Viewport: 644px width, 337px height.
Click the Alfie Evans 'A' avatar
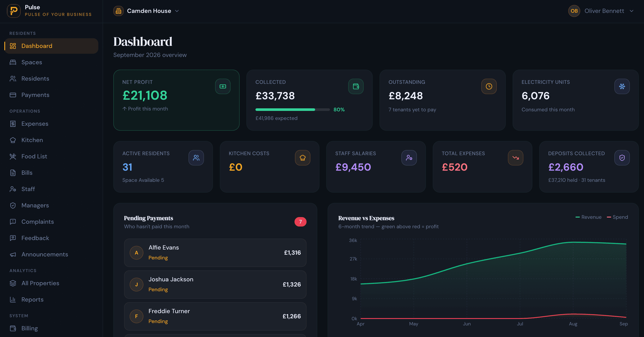coord(137,253)
